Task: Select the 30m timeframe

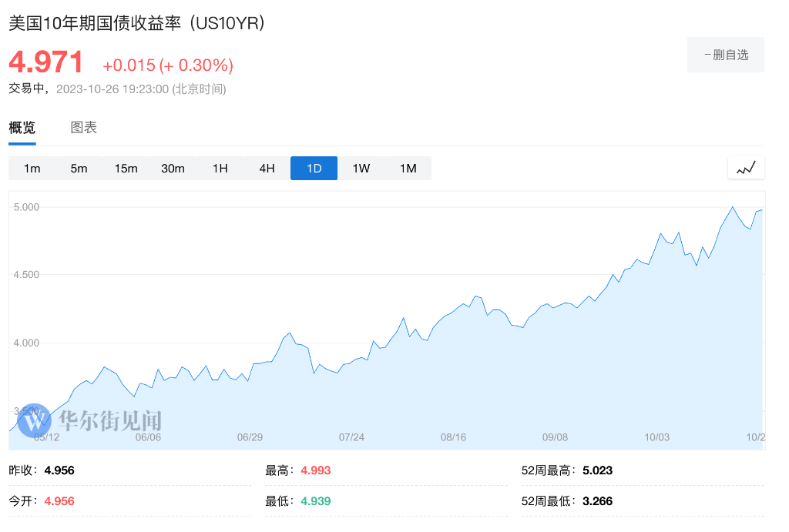Action: click(x=173, y=169)
